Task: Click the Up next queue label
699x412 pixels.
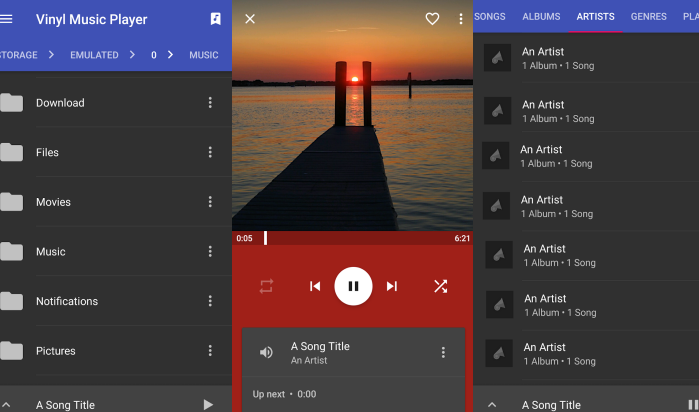Action: [x=284, y=394]
